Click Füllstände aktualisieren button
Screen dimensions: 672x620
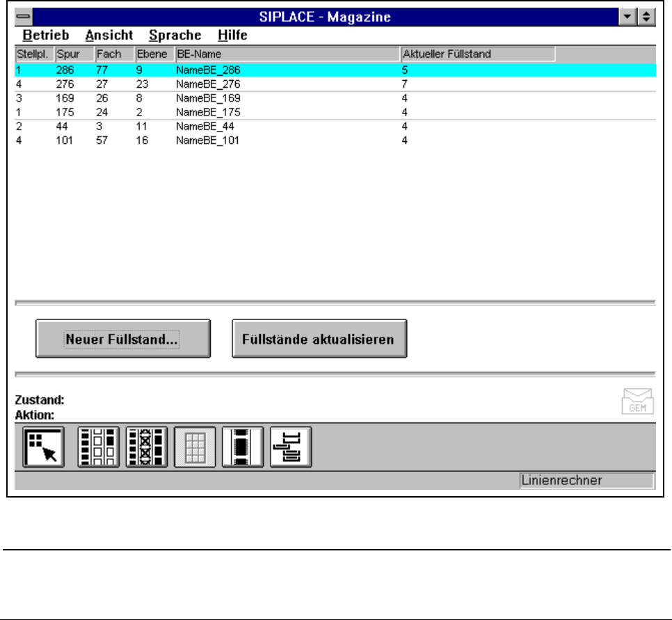319,339
